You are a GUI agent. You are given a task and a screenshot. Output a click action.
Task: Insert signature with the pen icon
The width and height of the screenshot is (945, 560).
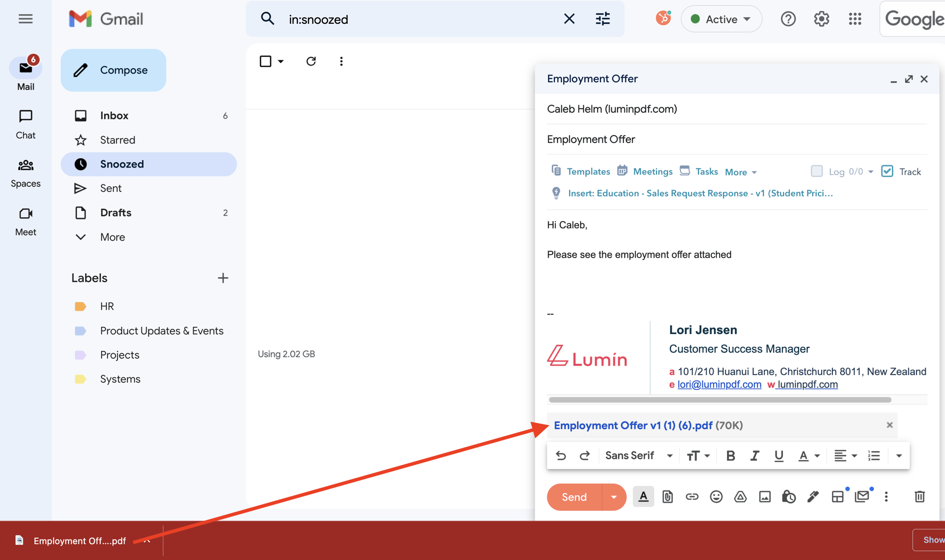(813, 496)
